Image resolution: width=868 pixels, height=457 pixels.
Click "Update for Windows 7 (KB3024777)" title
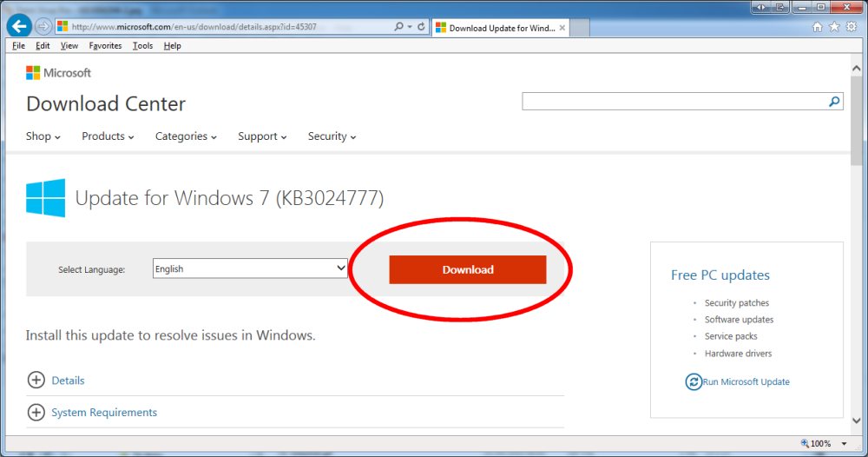[229, 198]
